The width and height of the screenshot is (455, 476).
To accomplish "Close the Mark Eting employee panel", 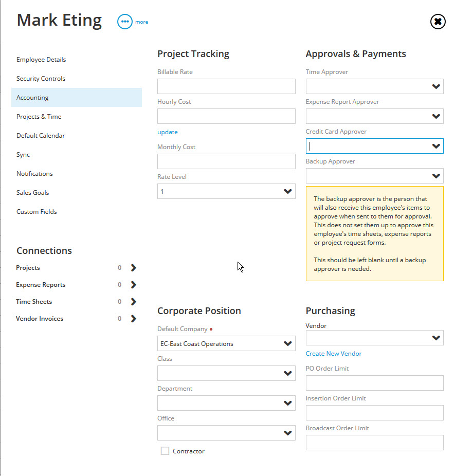I will pos(438,22).
